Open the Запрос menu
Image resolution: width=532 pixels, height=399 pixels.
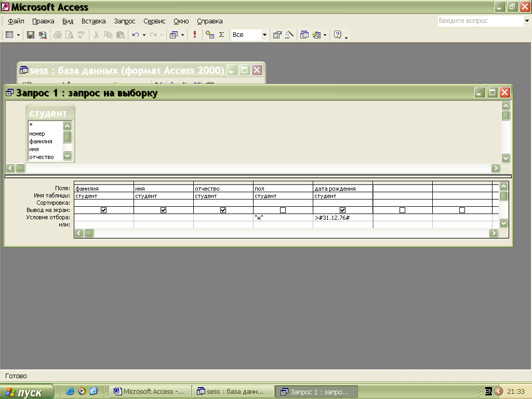click(125, 21)
